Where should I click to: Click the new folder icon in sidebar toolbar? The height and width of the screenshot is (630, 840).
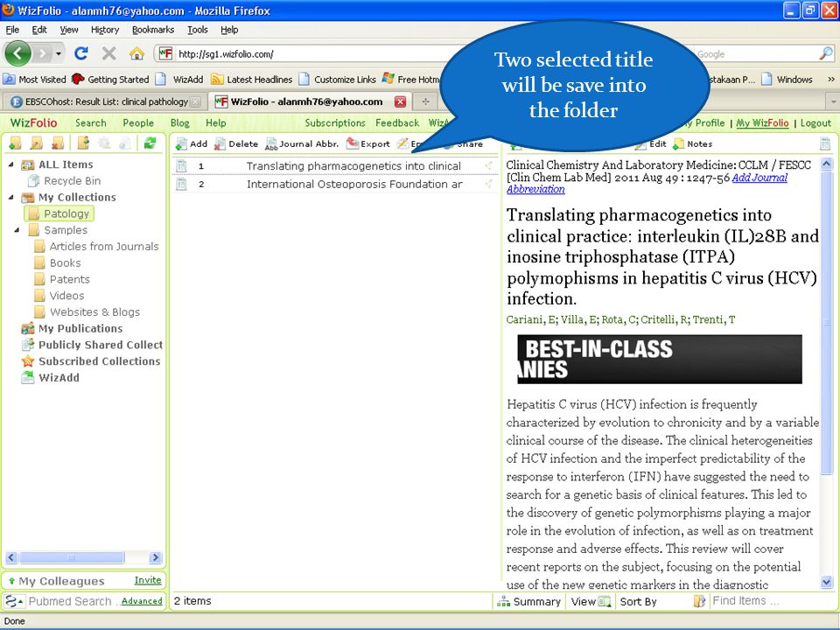point(16,143)
